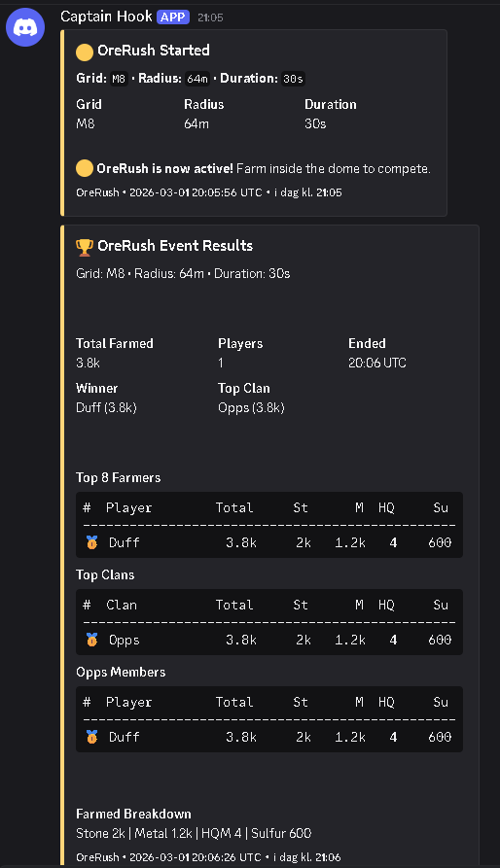Click the gold medal in Top 8 Farmers table

click(x=91, y=542)
